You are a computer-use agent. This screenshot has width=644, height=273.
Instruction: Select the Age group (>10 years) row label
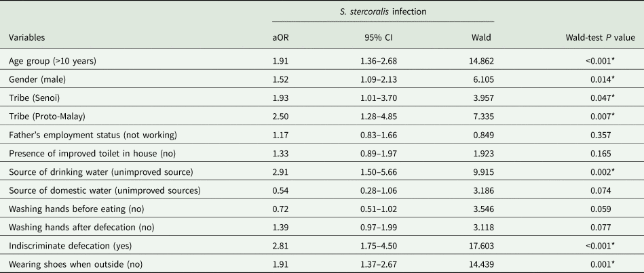tap(55, 61)
